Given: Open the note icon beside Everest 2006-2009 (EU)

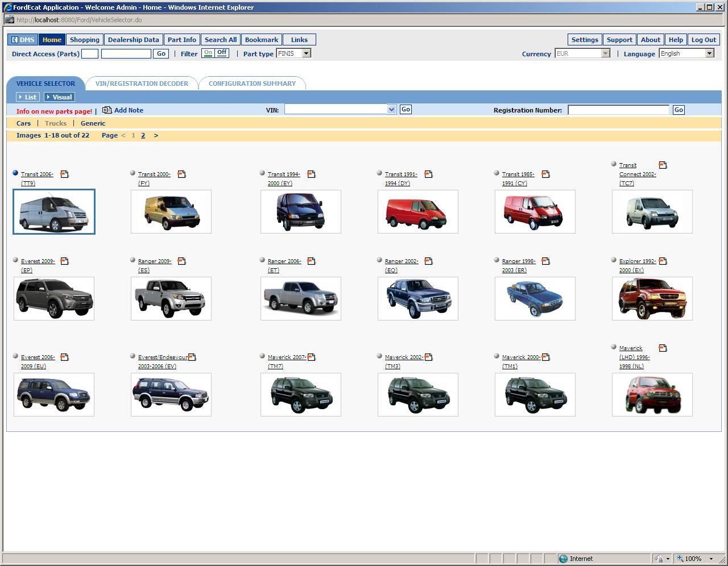Looking at the screenshot, I should click(x=64, y=357).
